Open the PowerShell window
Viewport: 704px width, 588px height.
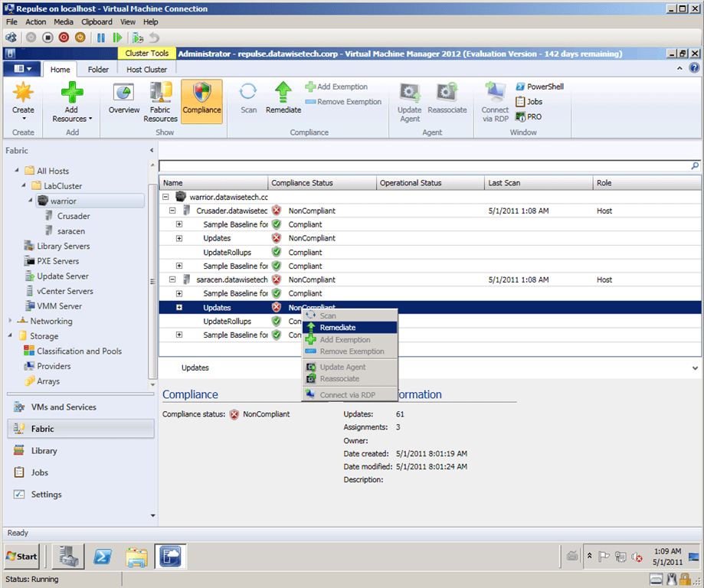539,87
